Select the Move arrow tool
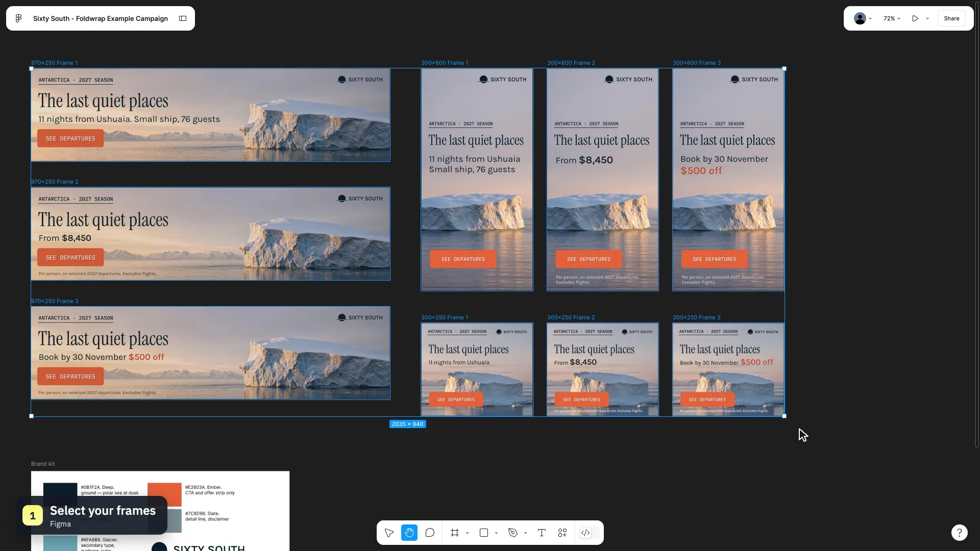Screen dimensions: 980x551 click(x=389, y=533)
